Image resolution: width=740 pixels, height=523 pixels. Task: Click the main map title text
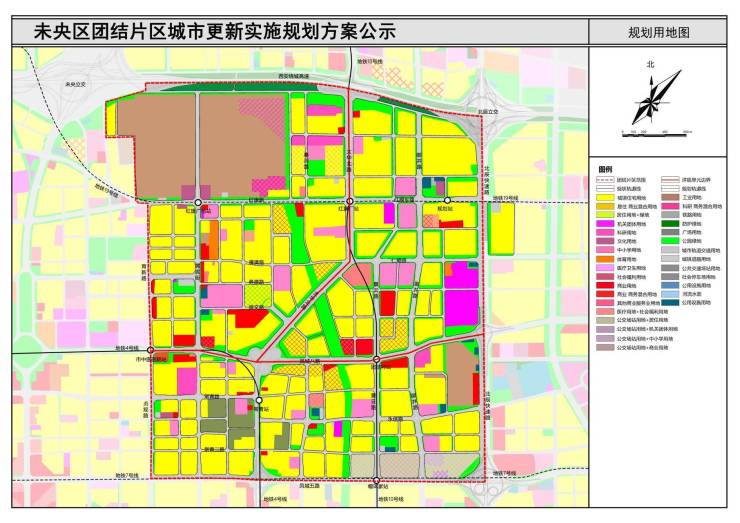coord(215,32)
